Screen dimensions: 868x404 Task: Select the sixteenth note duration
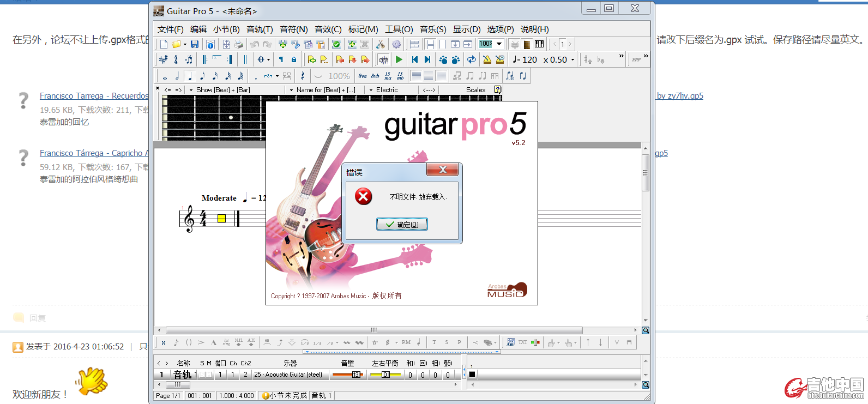(x=215, y=76)
